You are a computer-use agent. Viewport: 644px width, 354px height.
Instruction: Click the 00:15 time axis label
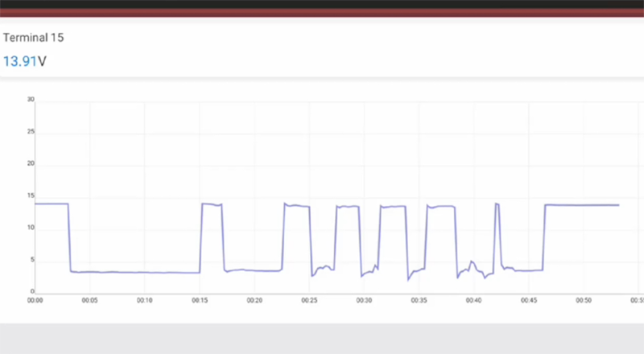pyautogui.click(x=200, y=300)
